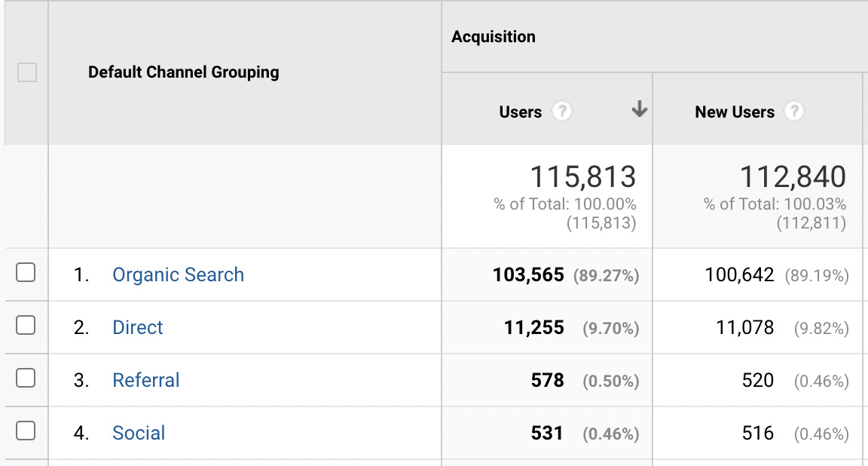Open the New Users metric help tooltip
868x466 pixels.
[x=794, y=111]
